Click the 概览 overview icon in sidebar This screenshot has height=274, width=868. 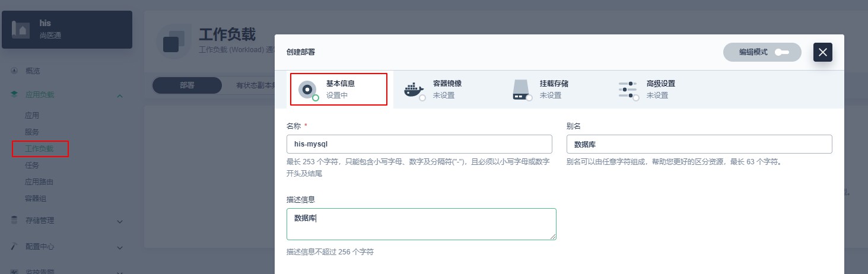tap(15, 71)
